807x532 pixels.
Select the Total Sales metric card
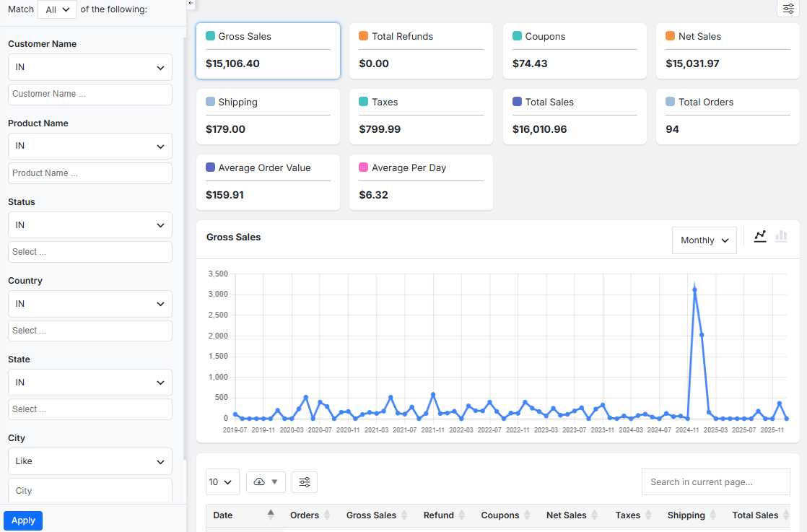click(x=575, y=117)
